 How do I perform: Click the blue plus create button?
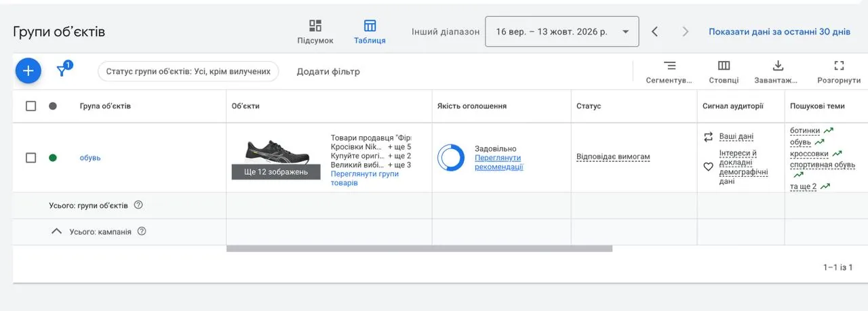click(28, 70)
